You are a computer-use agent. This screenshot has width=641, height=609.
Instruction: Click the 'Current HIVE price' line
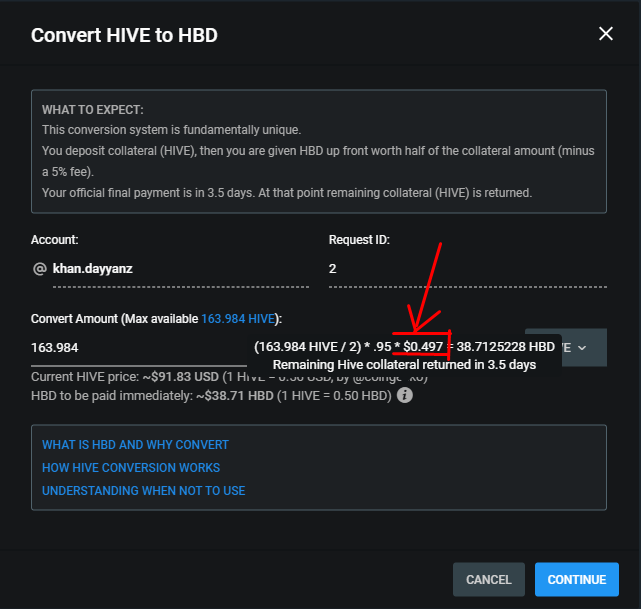click(229, 376)
